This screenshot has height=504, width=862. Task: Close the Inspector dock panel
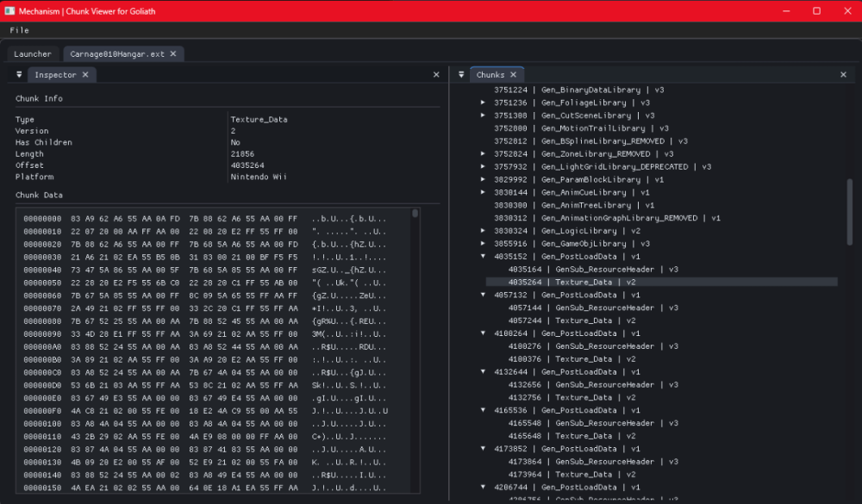pos(436,75)
